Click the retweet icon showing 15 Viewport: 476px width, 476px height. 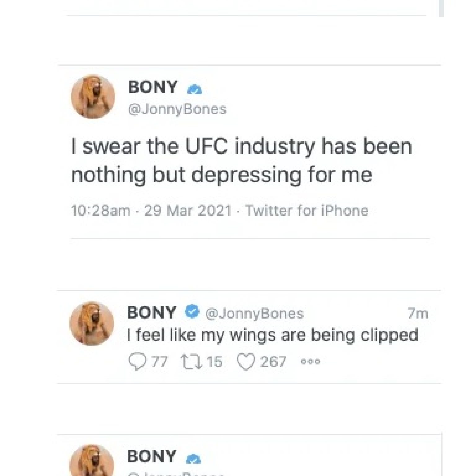click(x=192, y=362)
